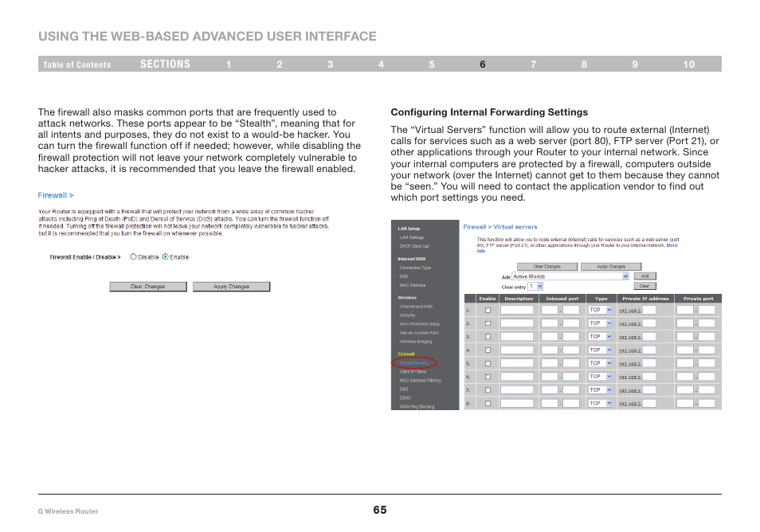Select the Disable firewall radio button
760x532 pixels.
[133, 256]
